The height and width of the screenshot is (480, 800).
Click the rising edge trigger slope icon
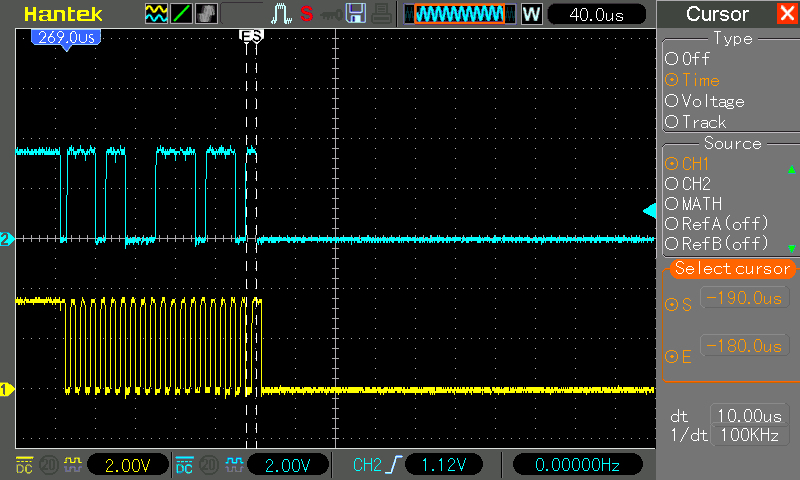tap(394, 465)
